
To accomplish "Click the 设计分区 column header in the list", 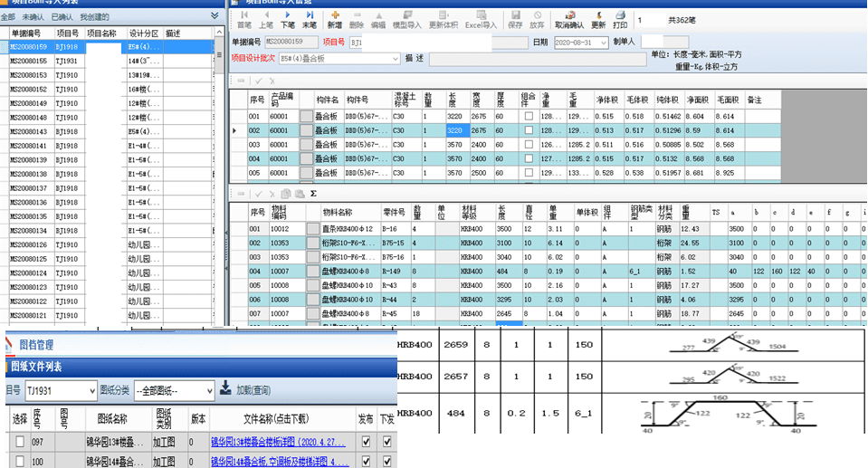I will [144, 33].
